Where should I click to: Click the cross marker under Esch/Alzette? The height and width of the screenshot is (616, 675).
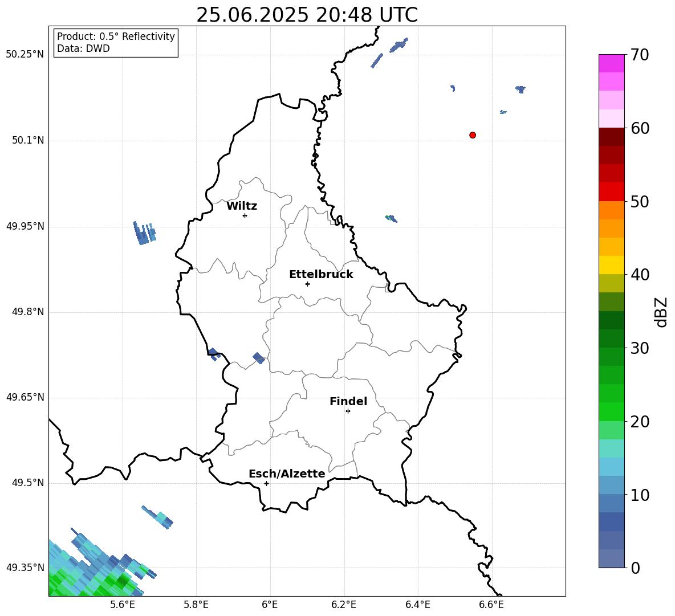[266, 483]
